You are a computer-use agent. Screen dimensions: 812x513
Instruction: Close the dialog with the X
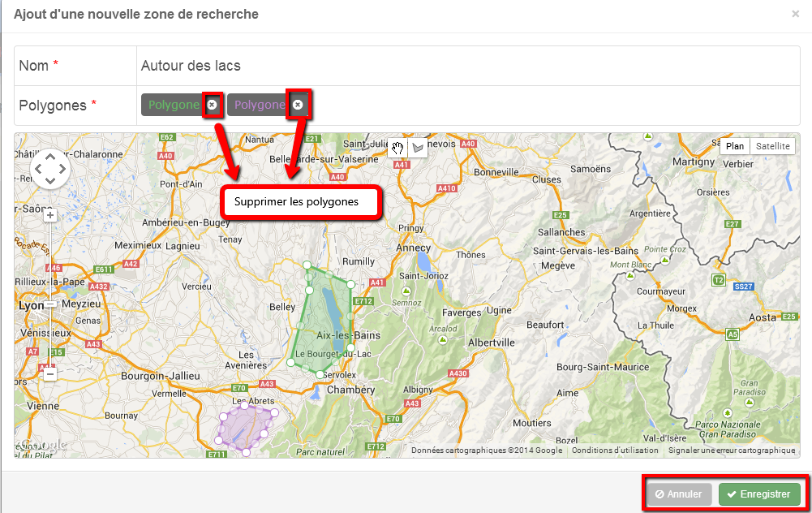click(796, 14)
